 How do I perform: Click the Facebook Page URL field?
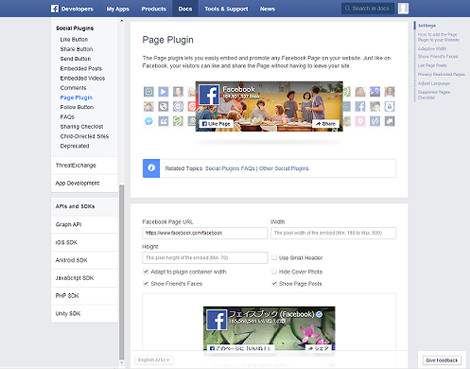pos(205,233)
